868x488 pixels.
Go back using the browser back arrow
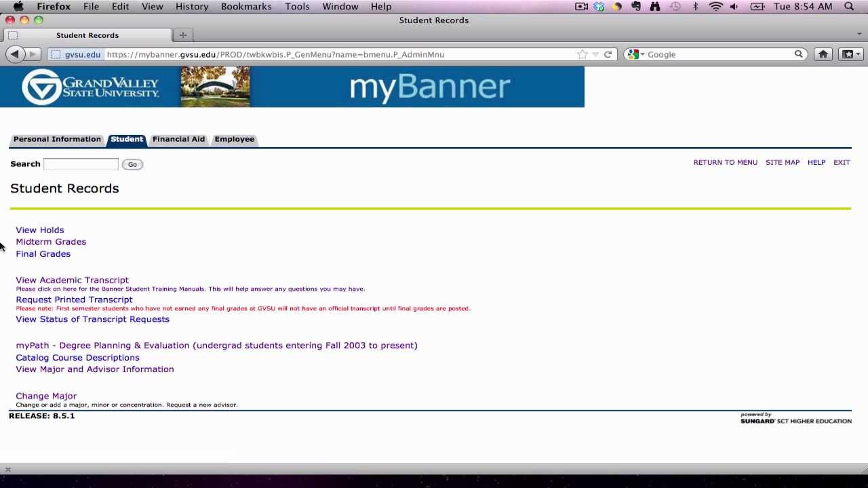point(14,54)
